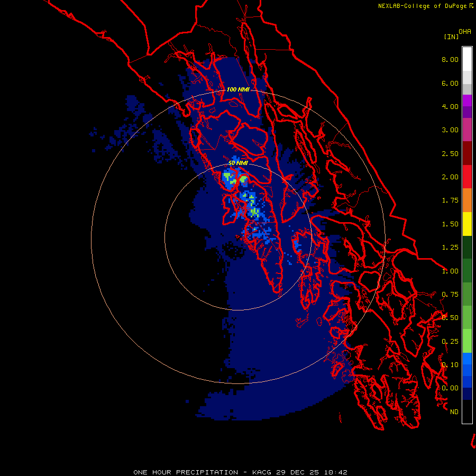Select the black ND swatch in legend

(x=467, y=411)
